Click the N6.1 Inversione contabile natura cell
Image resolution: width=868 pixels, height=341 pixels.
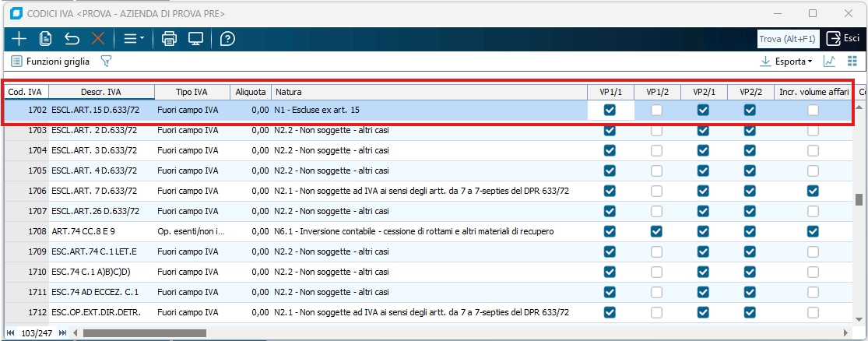coord(430,231)
